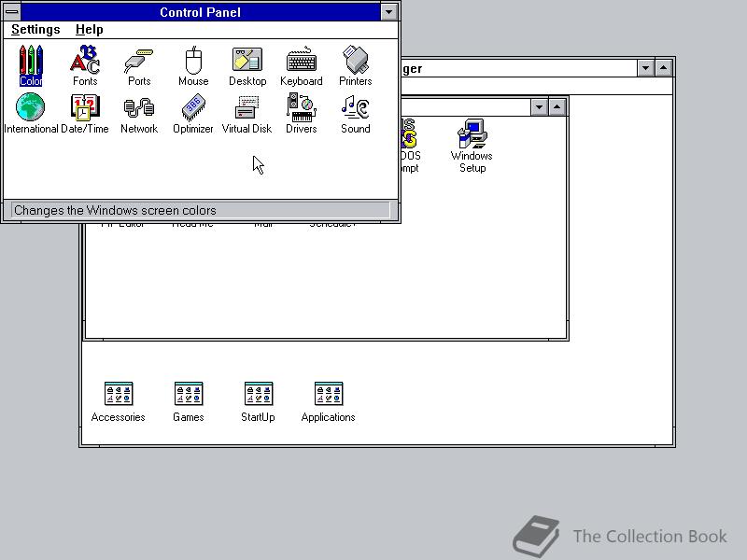Click status text 'Changes the Windows screen colors'

[115, 210]
